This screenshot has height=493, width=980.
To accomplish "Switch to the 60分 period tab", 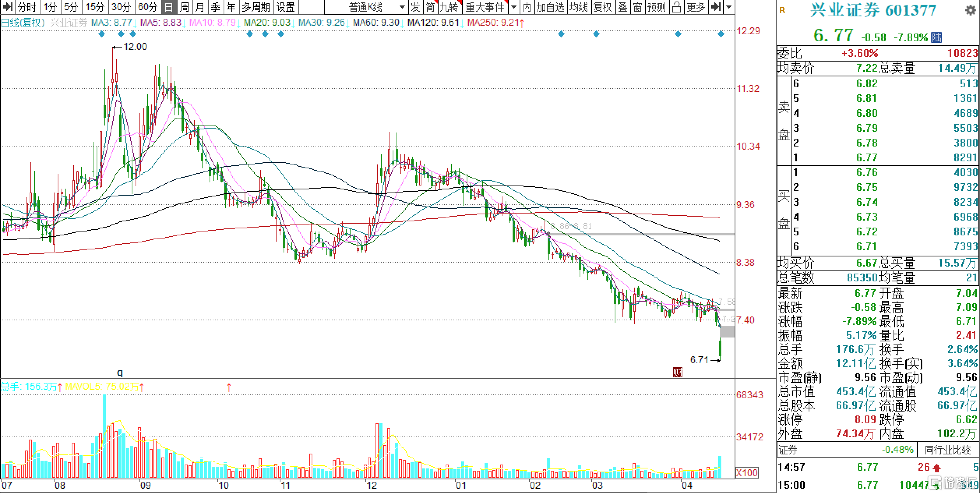I will point(148,7).
